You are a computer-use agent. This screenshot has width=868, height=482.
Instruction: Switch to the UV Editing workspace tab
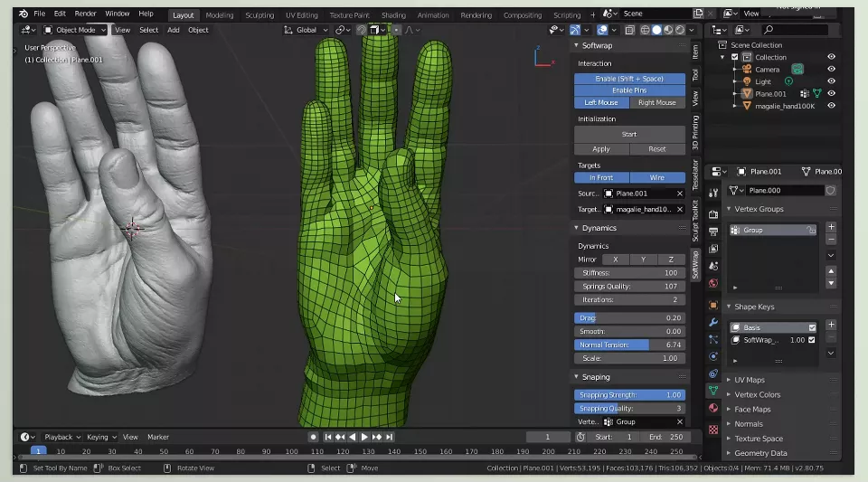302,15
